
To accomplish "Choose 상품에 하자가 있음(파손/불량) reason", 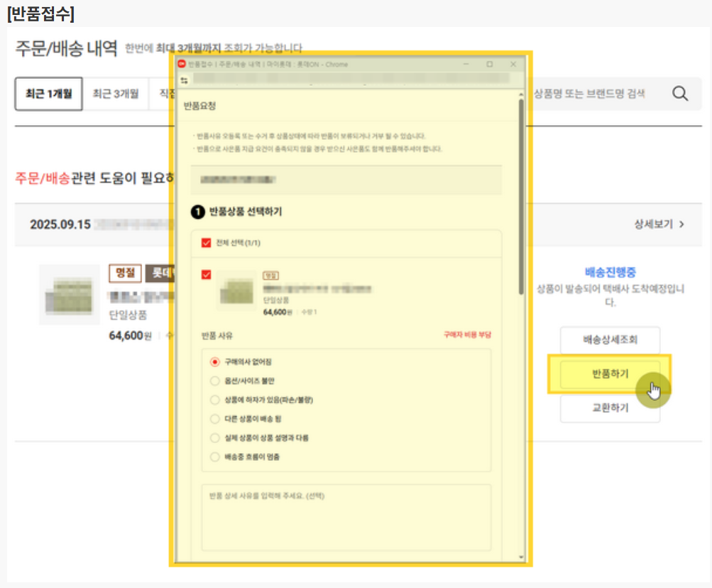I will 215,400.
